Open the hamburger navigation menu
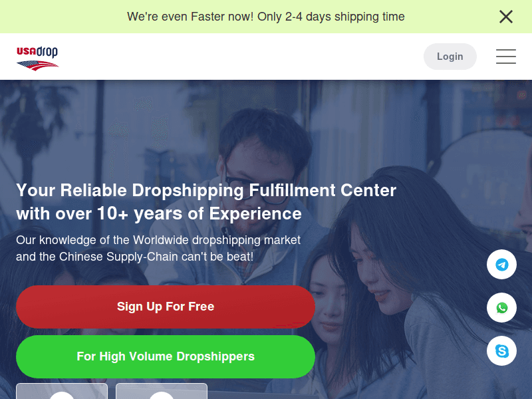 tap(506, 57)
